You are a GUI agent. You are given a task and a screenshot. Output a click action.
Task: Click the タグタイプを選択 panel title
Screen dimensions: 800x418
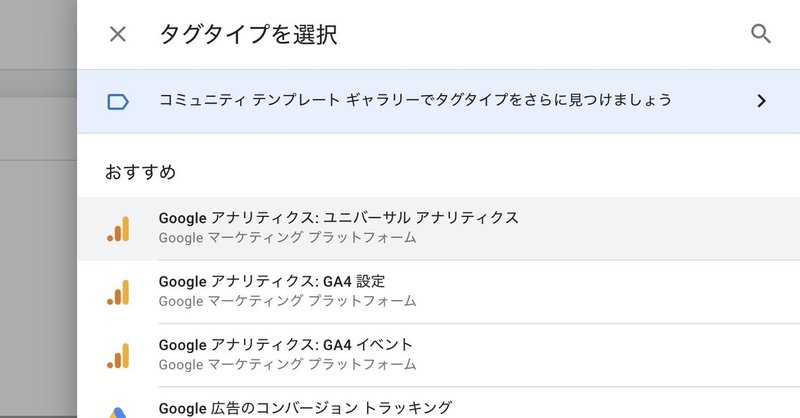point(248,35)
